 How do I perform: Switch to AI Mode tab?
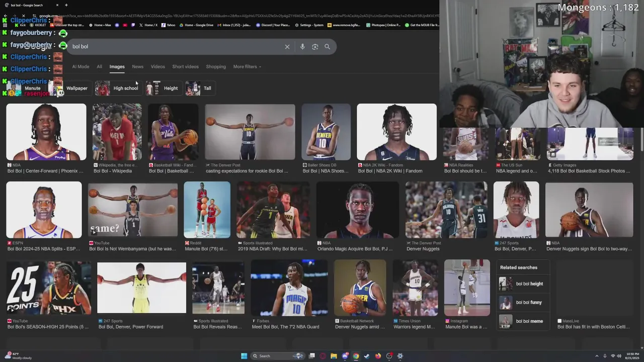tap(80, 67)
